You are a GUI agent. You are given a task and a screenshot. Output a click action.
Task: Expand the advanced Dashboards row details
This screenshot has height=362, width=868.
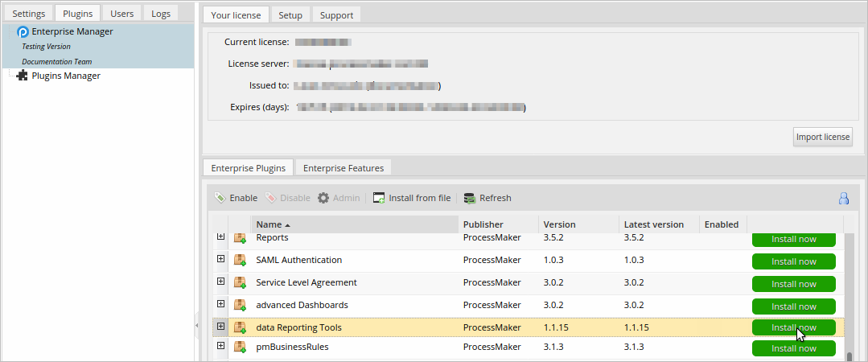tap(220, 304)
